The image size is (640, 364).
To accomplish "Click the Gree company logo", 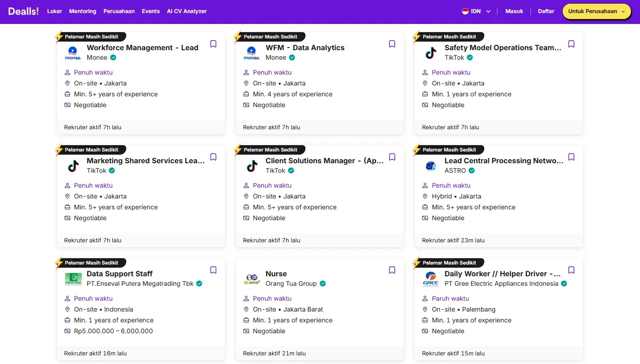I will (431, 279).
